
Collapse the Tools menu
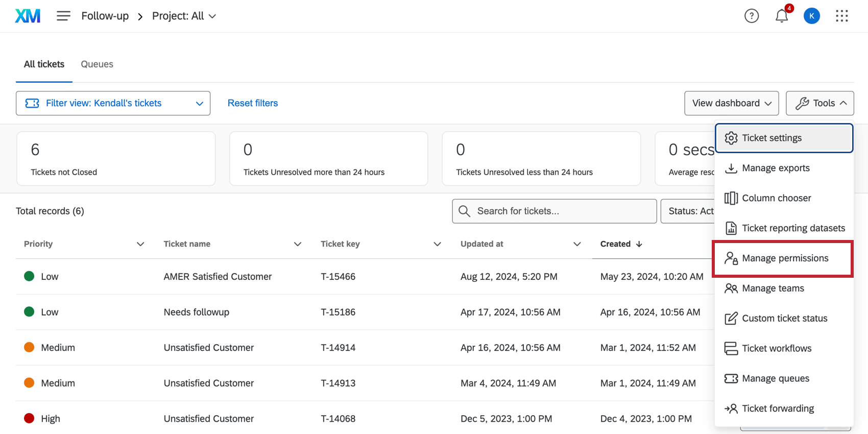pos(819,103)
